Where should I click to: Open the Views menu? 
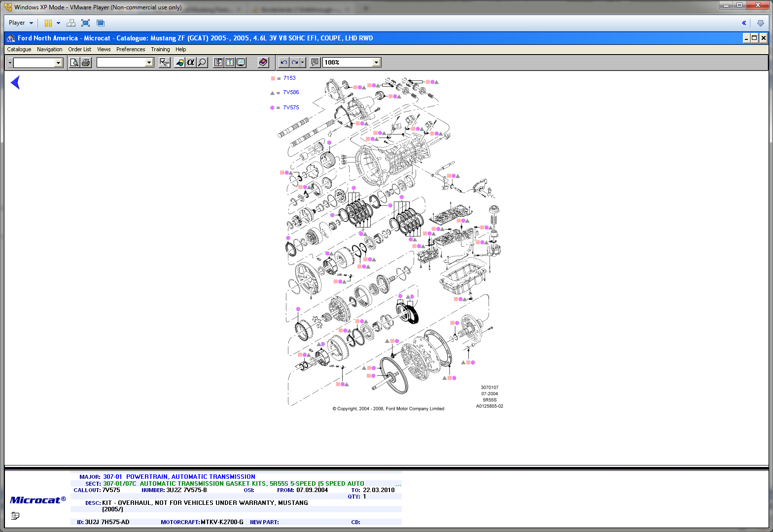pos(104,49)
